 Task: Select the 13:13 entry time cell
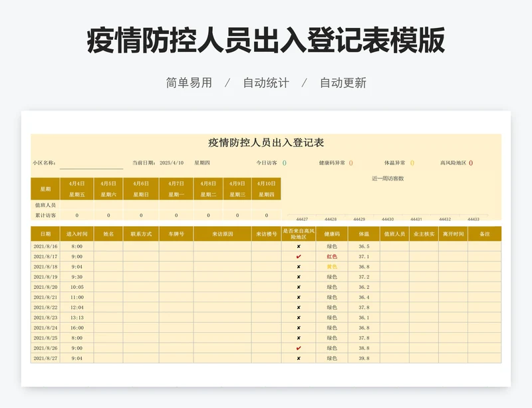76,317
